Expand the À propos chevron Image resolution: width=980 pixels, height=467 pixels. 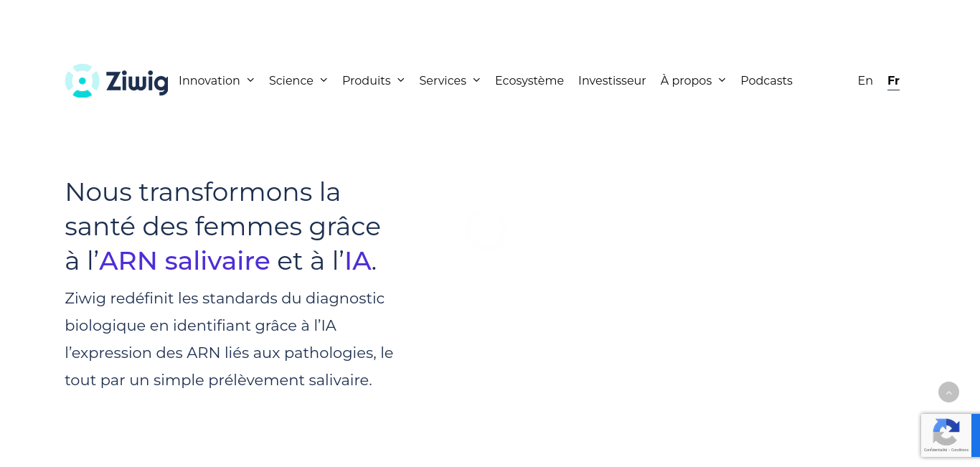click(x=722, y=80)
